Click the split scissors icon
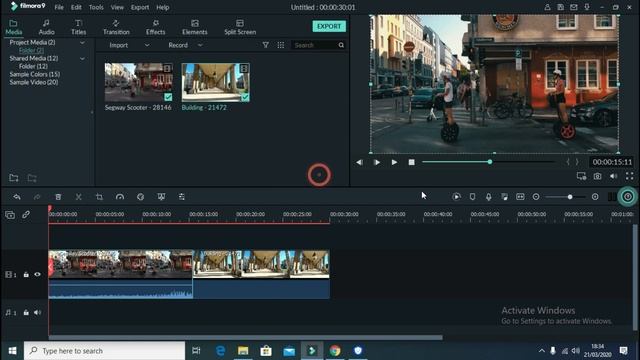The width and height of the screenshot is (640, 360). (x=78, y=197)
